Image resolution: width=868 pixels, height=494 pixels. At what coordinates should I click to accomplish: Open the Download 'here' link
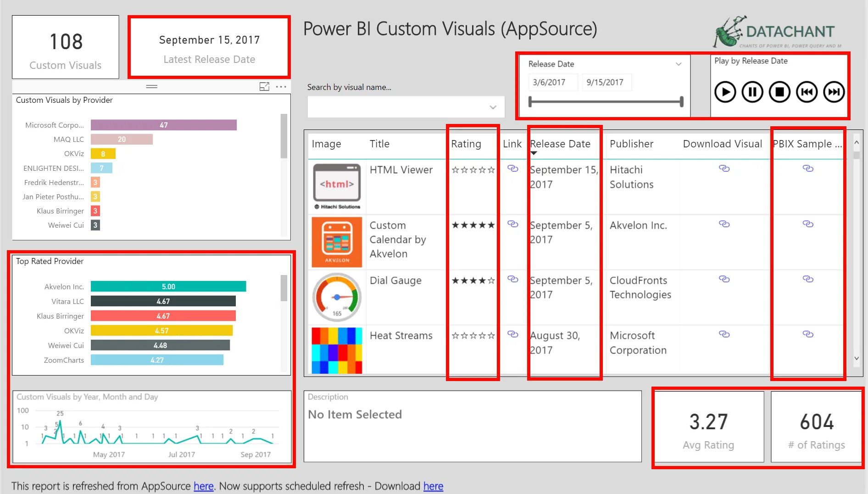tap(433, 486)
